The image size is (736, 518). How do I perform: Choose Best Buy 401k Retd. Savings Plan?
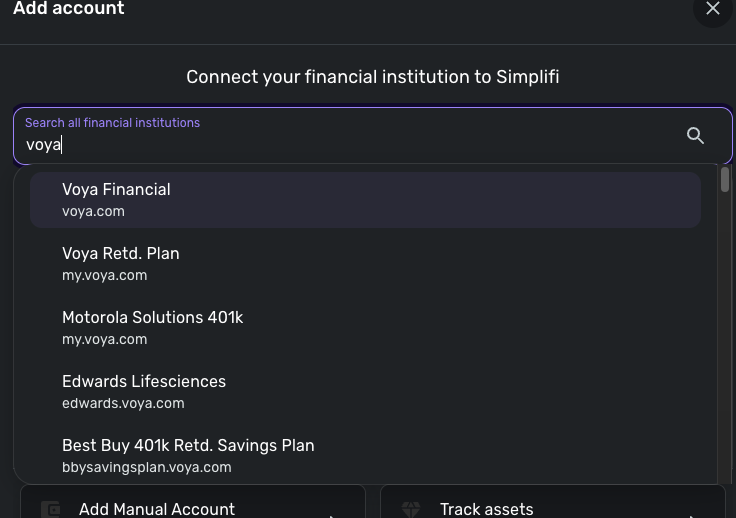pos(188,446)
